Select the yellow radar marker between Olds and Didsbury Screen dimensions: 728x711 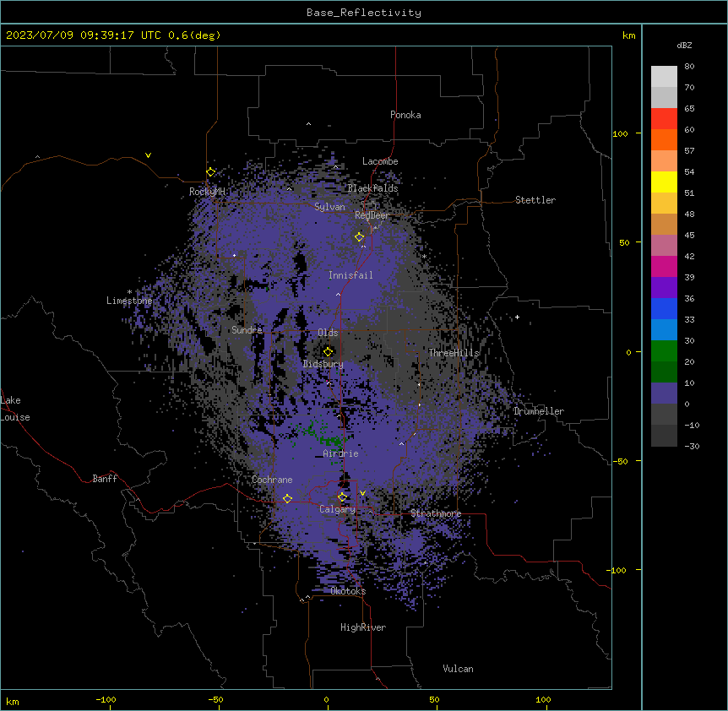click(329, 351)
